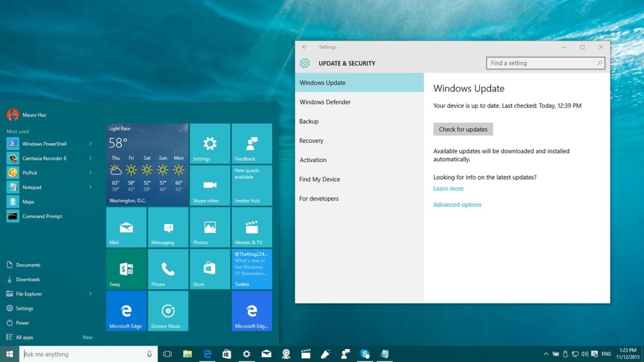Click the Task View taskbar button
Screen dimensions: 644x362
pyautogui.click(x=167, y=354)
